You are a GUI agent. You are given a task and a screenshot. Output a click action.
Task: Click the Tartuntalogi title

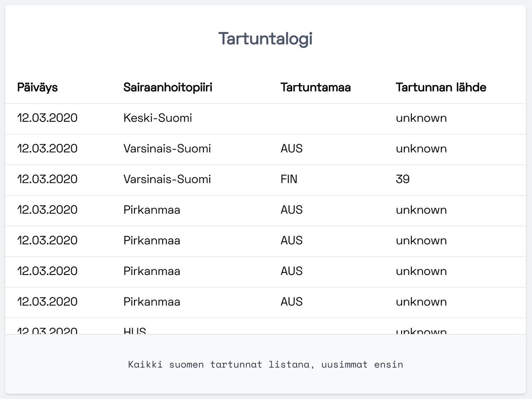pyautogui.click(x=266, y=39)
